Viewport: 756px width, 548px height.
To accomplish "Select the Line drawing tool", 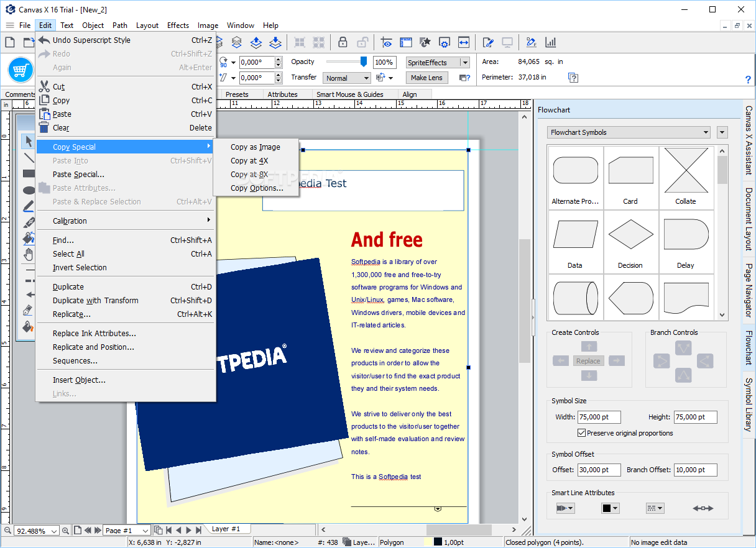I will [29, 158].
